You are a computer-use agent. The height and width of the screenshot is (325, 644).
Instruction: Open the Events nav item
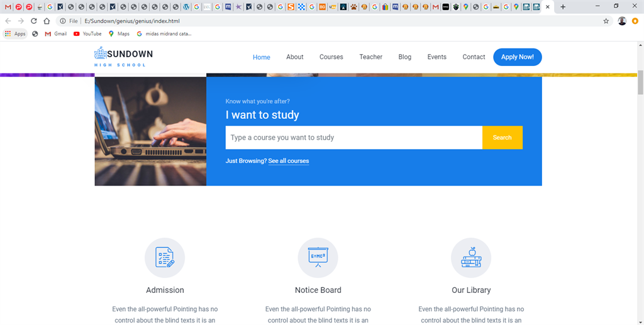click(x=436, y=57)
